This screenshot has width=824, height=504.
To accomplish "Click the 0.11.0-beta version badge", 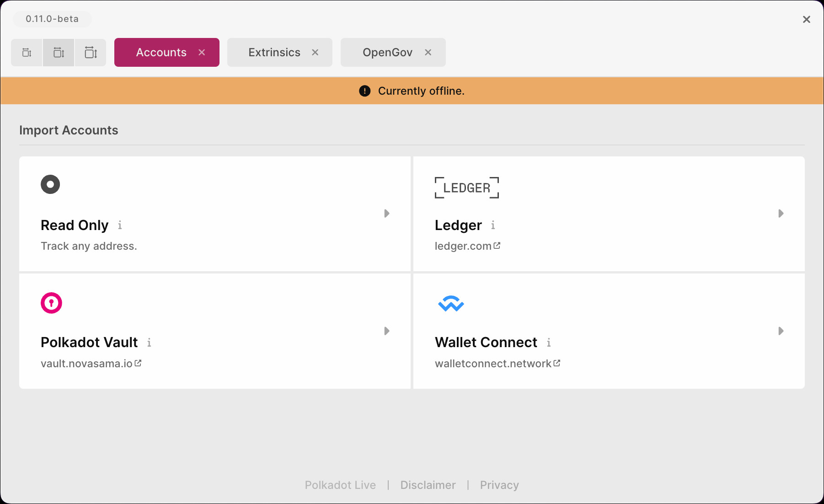I will click(52, 19).
